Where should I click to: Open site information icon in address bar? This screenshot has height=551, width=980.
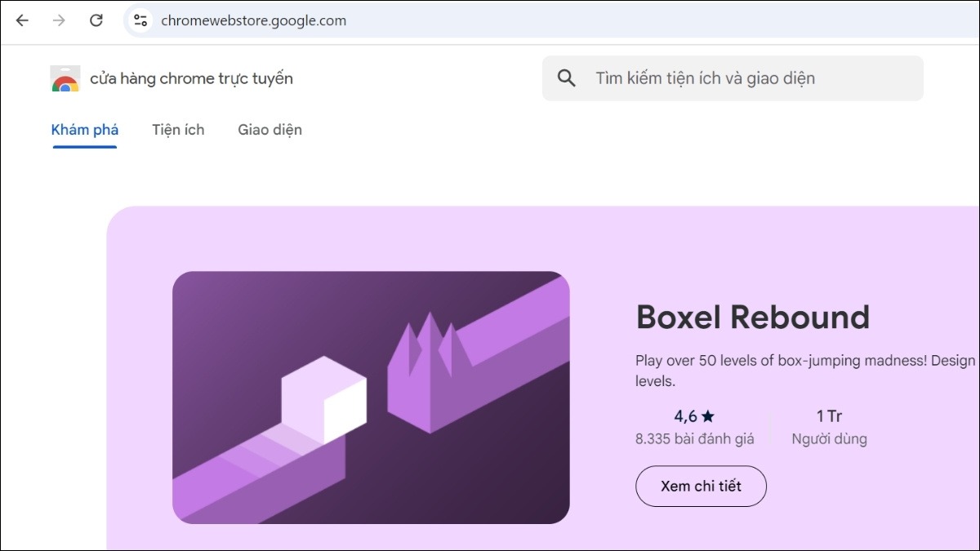point(140,20)
